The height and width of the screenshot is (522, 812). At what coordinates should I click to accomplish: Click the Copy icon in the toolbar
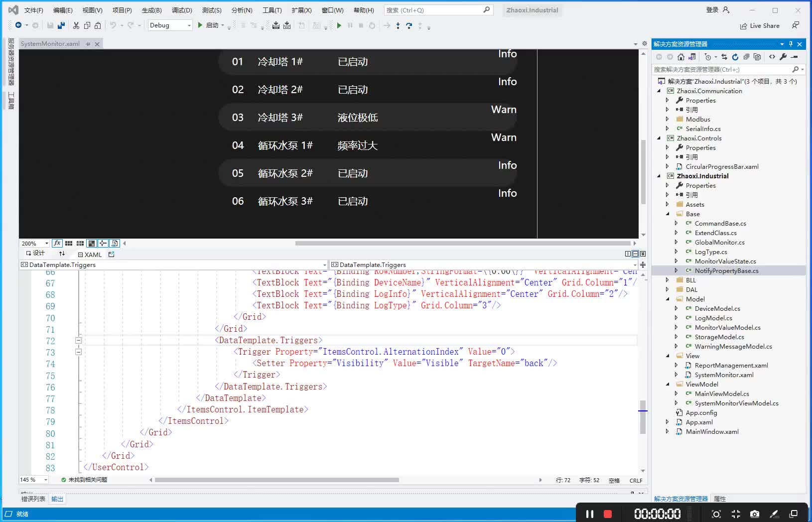(87, 25)
